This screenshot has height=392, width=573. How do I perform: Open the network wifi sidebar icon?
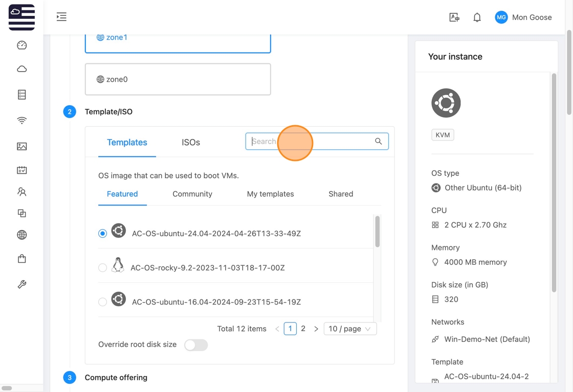pyautogui.click(x=21, y=121)
